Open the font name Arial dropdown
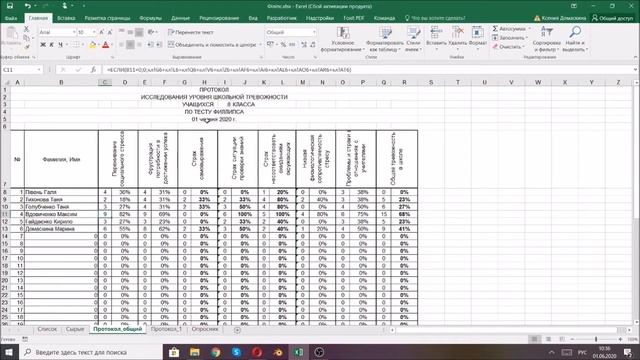Viewport: 640px width, 360px height. click(x=74, y=32)
